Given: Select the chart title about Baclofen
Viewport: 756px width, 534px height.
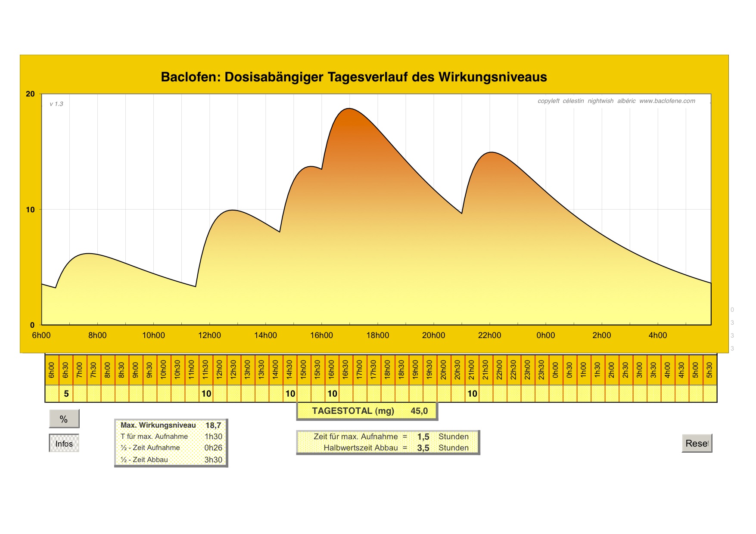Looking at the screenshot, I should [354, 77].
